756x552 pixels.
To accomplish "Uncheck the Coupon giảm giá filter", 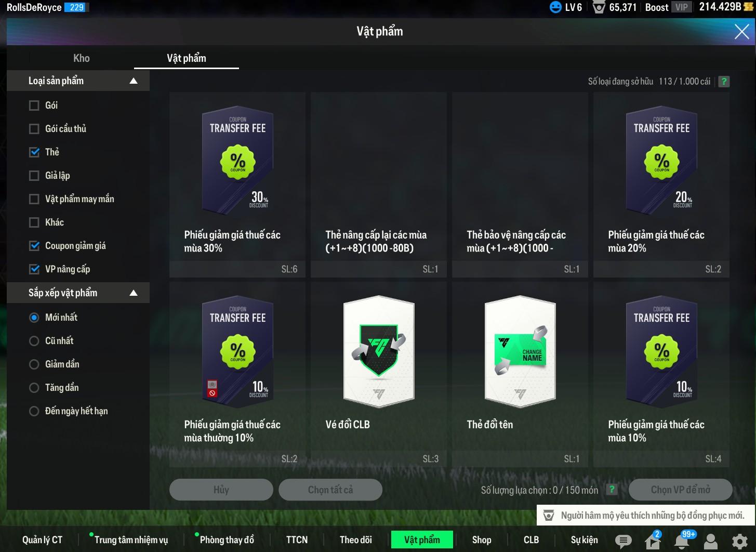I will click(34, 246).
